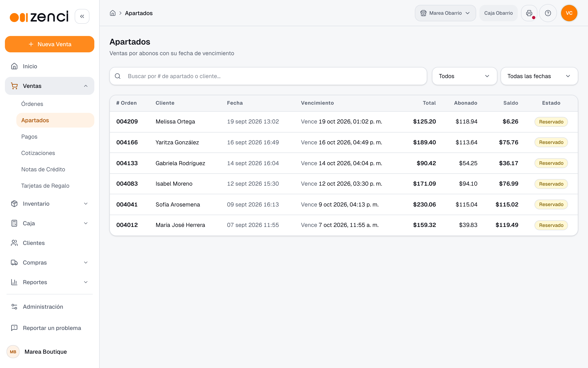This screenshot has width=588, height=368.
Task: Open the Marea Obarrio store dropdown
Action: [445, 13]
